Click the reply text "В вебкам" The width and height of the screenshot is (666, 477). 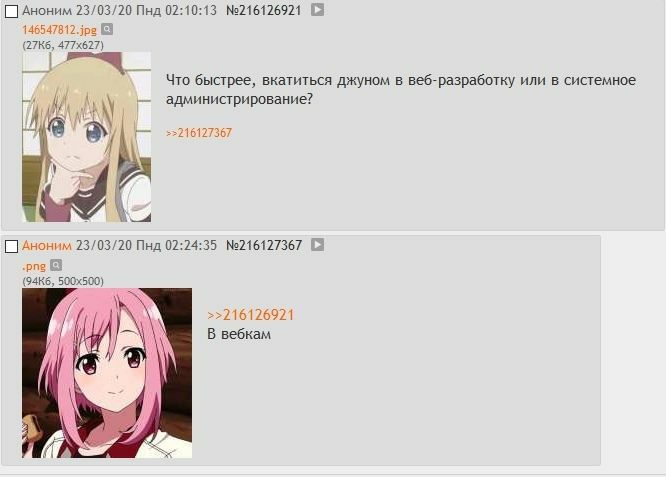click(x=239, y=334)
